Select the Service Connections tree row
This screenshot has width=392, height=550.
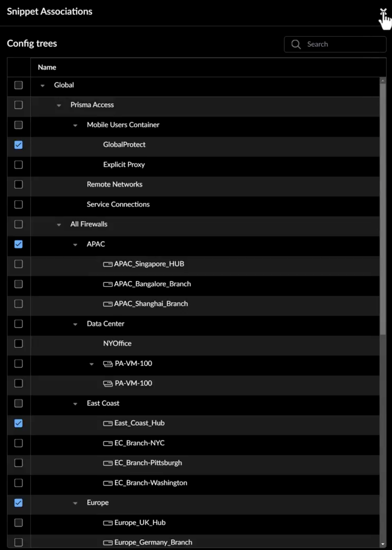coord(118,204)
